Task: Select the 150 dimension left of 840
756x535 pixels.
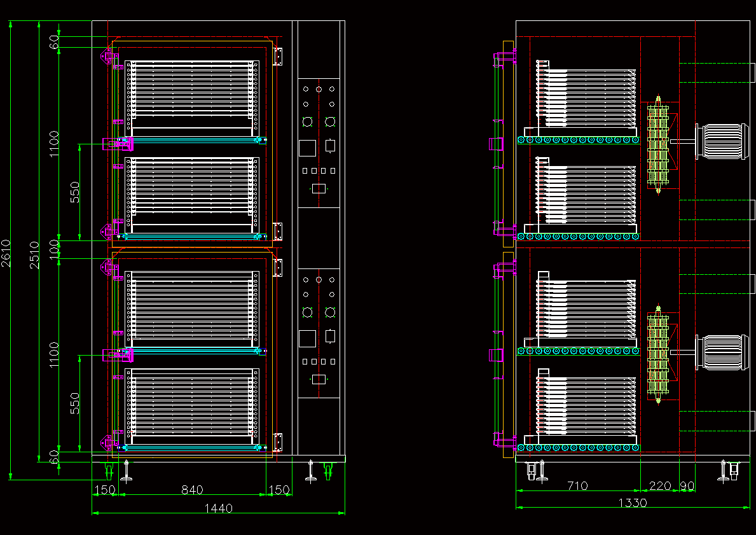Action: pyautogui.click(x=105, y=490)
